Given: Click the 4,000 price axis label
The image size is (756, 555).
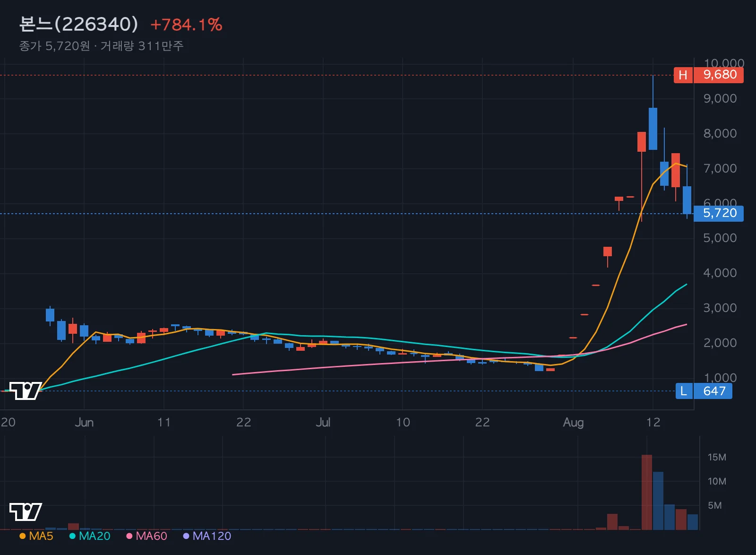Looking at the screenshot, I should [720, 273].
